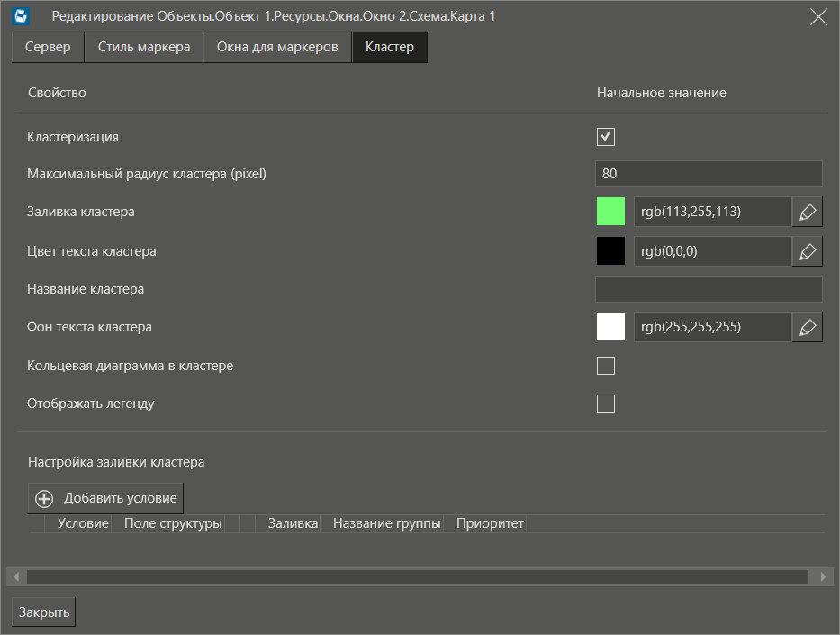This screenshot has height=635, width=840.
Task: Disable the Кластеризация checkbox
Action: click(x=606, y=137)
